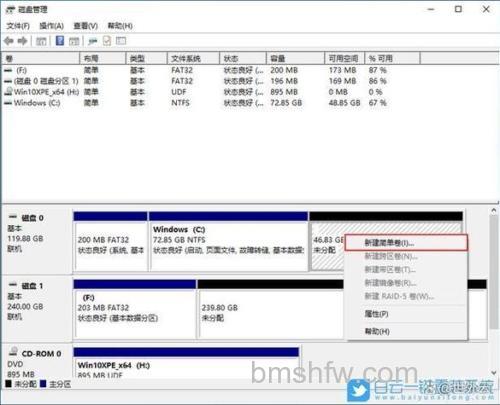Click the CD-ROM 0 drive icon

(14, 351)
